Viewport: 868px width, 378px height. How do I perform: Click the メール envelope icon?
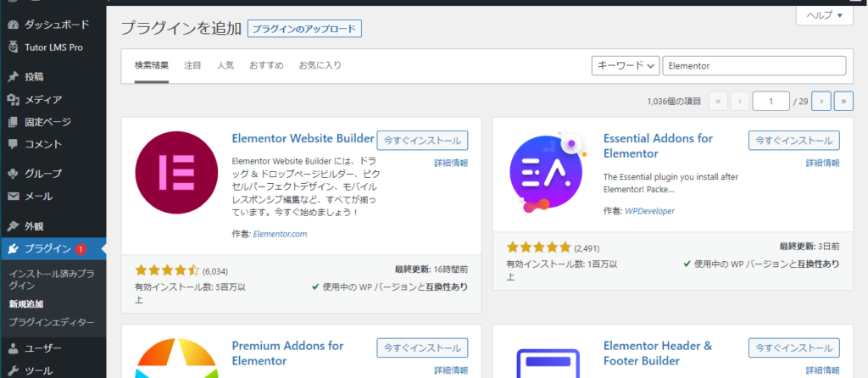click(x=14, y=197)
